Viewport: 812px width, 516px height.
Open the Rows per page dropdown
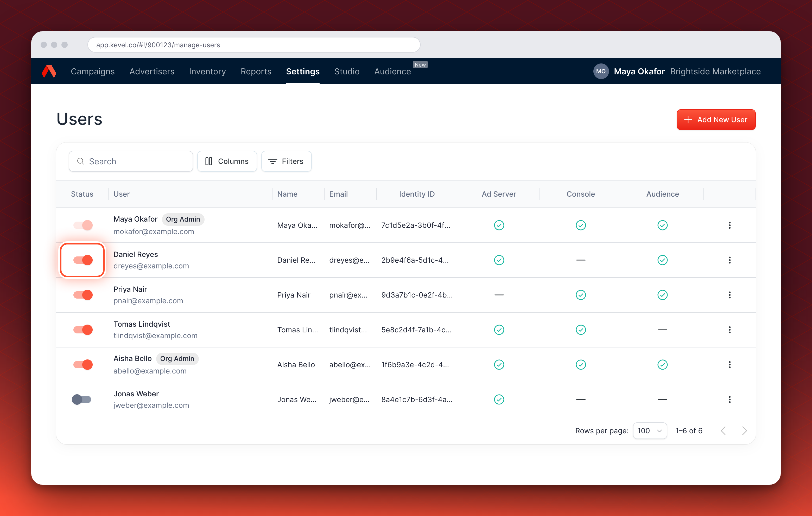pos(650,431)
